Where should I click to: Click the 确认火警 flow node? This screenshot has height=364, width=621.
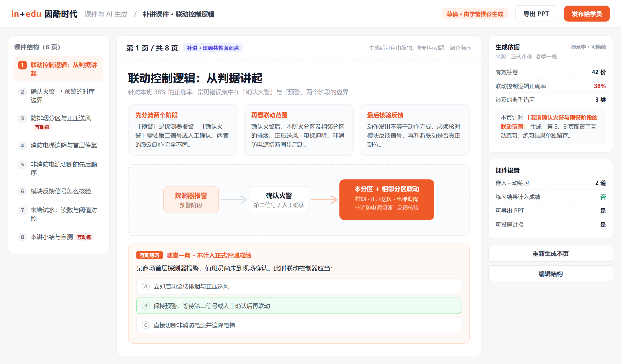click(279, 200)
